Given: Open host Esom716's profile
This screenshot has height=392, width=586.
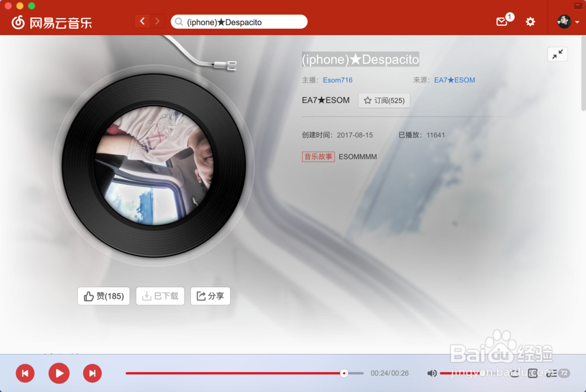Looking at the screenshot, I should pyautogui.click(x=338, y=80).
